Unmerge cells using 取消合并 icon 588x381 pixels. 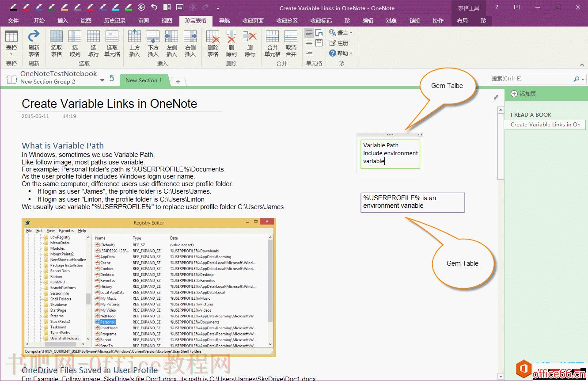[291, 37]
